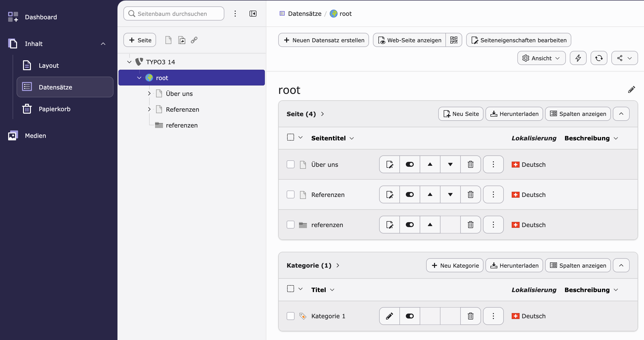This screenshot has height=340, width=644.
Task: Collapse the Inhalt module group
Action: coord(103,44)
